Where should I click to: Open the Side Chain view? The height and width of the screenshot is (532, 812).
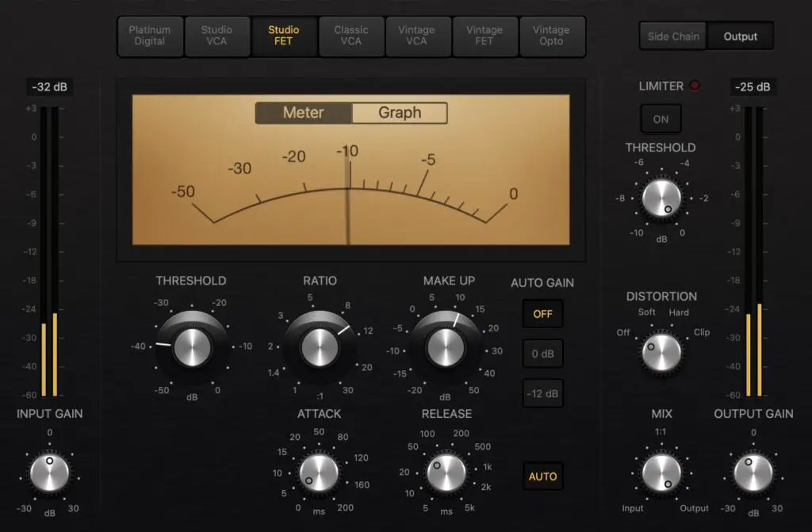coord(672,36)
